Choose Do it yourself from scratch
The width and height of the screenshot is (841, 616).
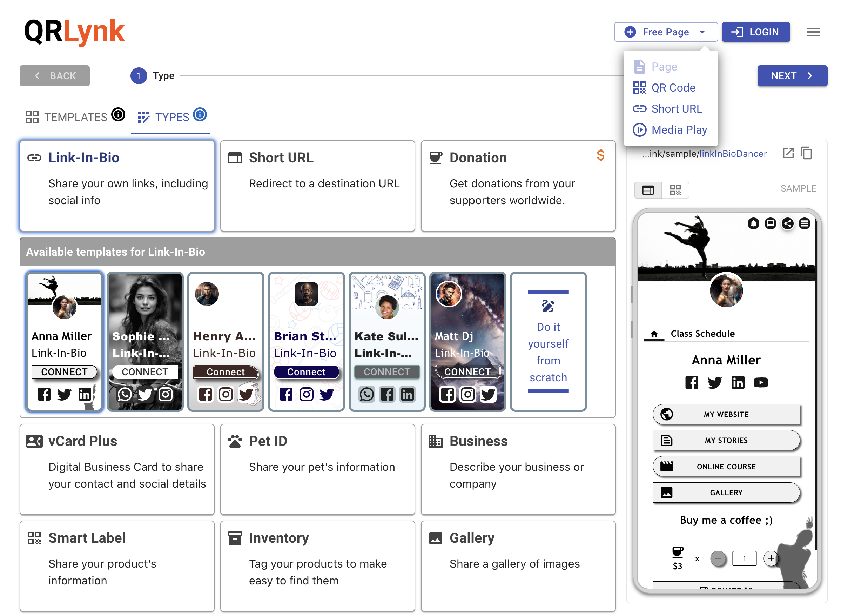tap(548, 342)
